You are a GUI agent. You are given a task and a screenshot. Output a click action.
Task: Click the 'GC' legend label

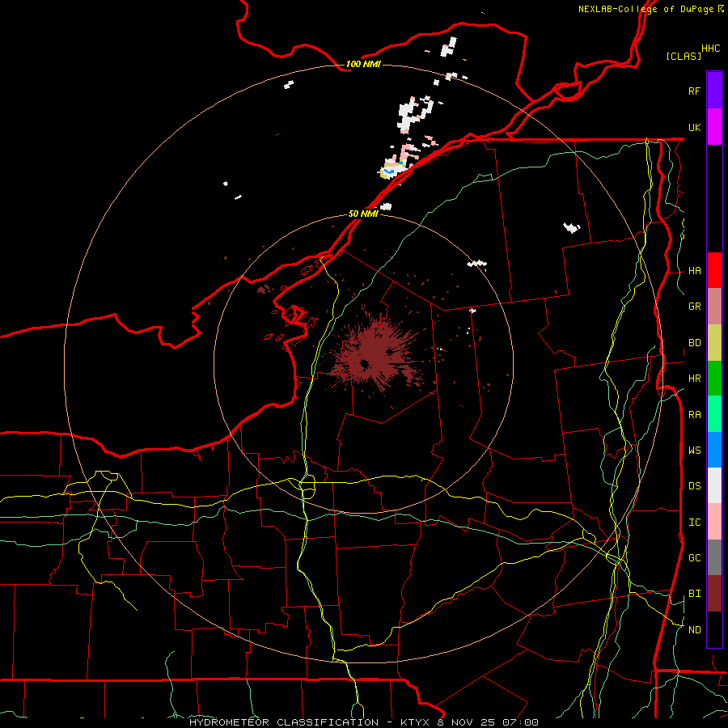click(x=695, y=557)
